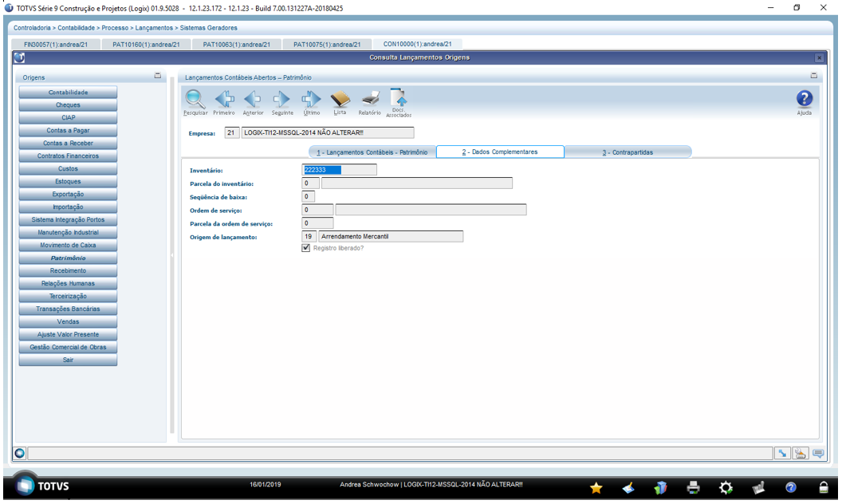Open Estoques origin button
The width and height of the screenshot is (842, 504).
pyautogui.click(x=69, y=182)
